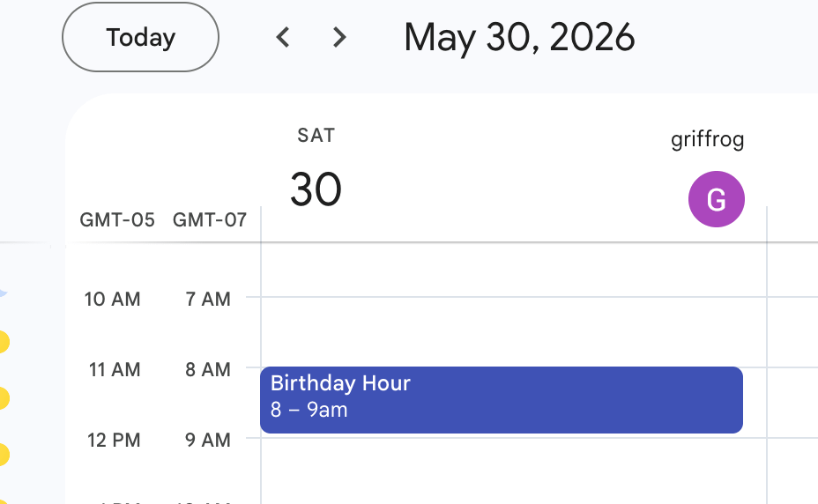Click the 7 AM time label

(208, 300)
